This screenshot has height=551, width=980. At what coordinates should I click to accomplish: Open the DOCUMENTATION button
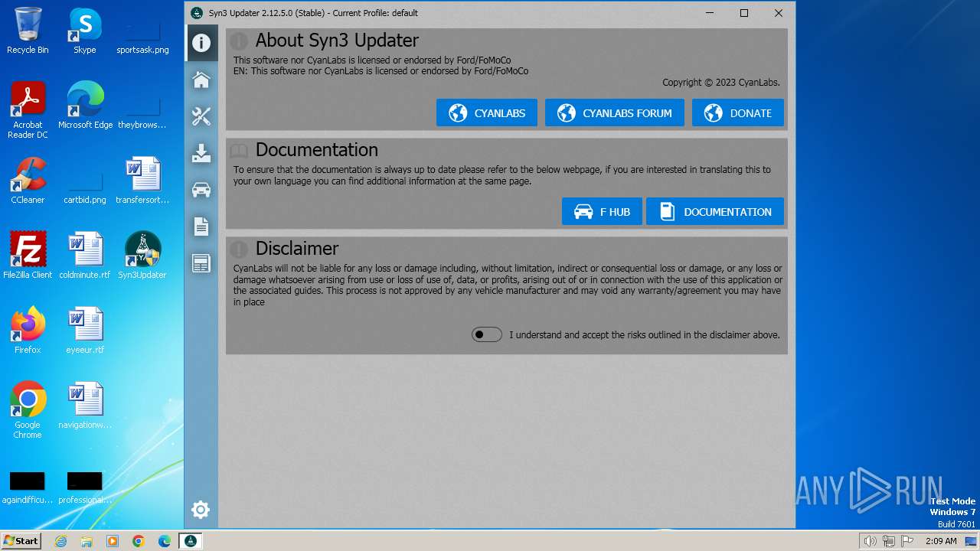click(x=715, y=212)
